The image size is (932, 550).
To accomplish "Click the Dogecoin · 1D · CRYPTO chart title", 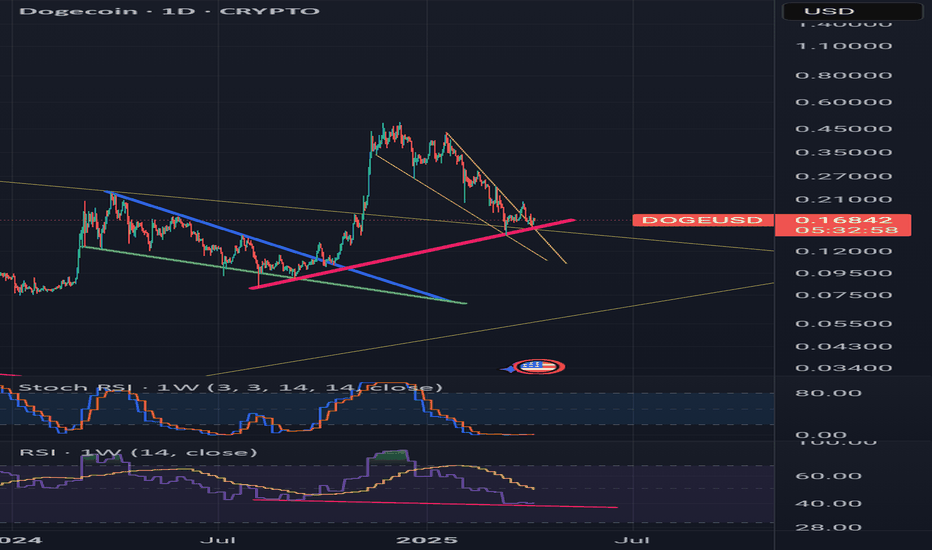I will [169, 11].
